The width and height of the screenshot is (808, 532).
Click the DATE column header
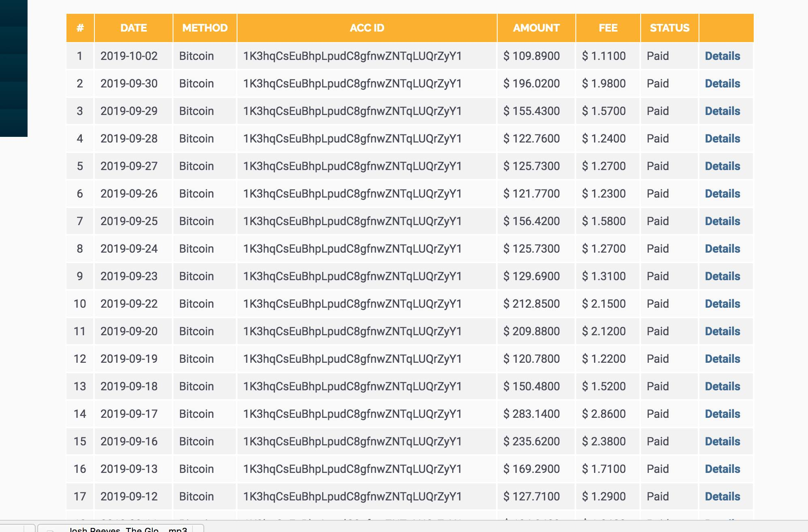(x=133, y=28)
